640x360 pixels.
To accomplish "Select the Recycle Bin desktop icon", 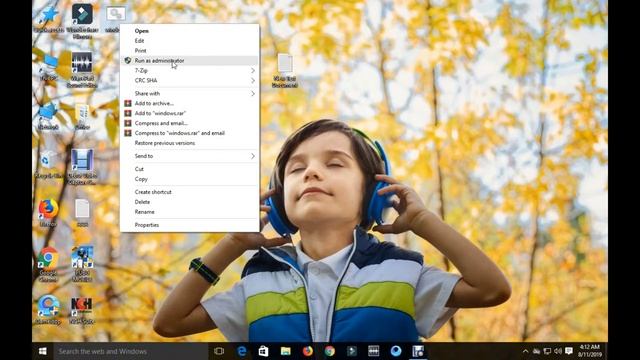I will click(x=49, y=164).
